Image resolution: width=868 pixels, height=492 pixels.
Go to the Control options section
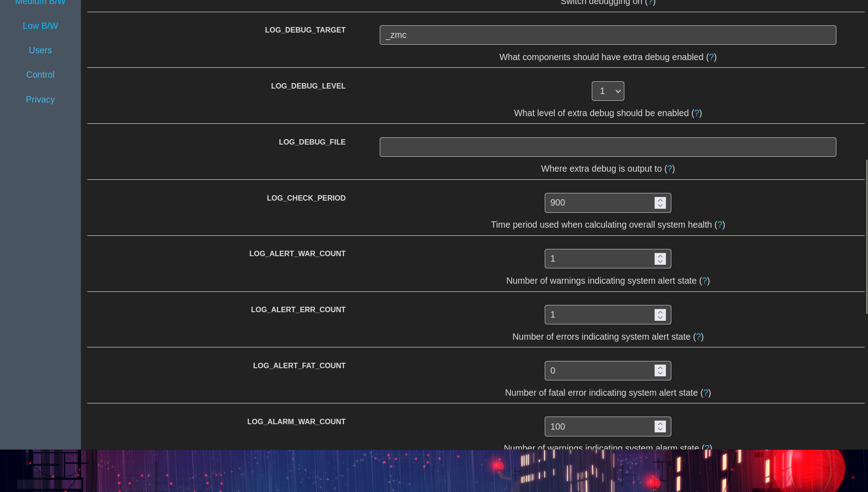pyautogui.click(x=40, y=75)
